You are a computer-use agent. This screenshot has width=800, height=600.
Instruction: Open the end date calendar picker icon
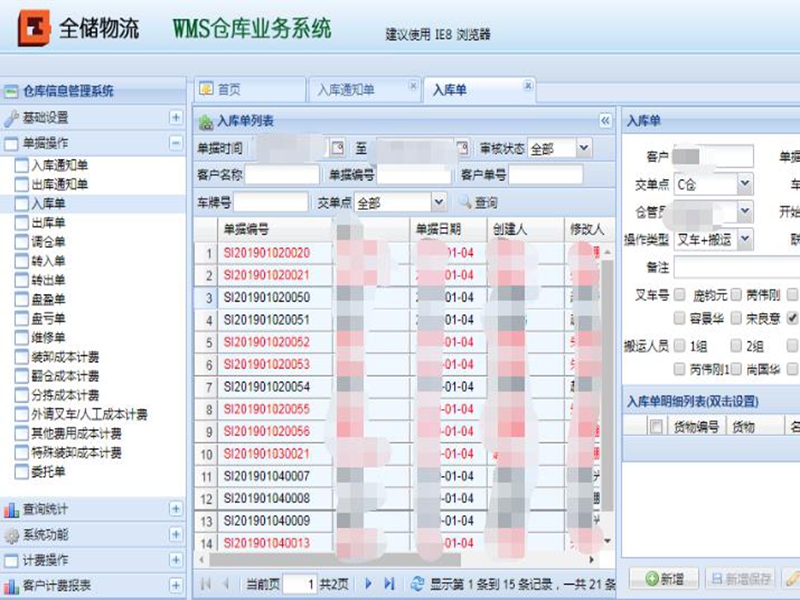click(461, 147)
